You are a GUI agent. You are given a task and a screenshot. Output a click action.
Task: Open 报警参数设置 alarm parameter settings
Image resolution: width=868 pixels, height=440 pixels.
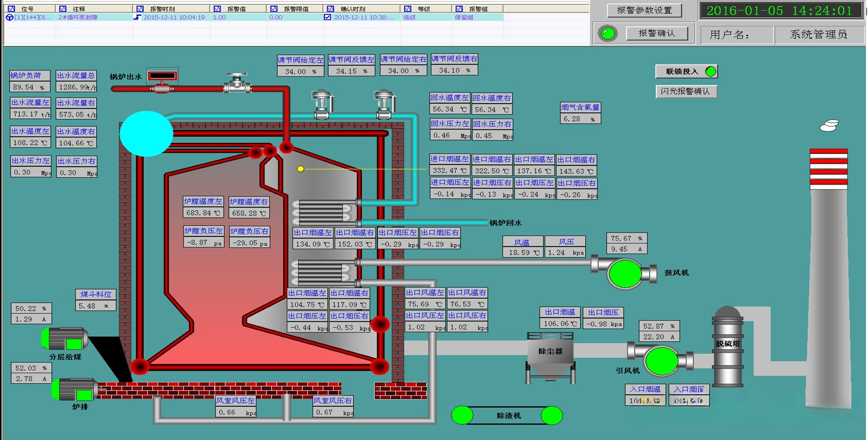click(644, 10)
